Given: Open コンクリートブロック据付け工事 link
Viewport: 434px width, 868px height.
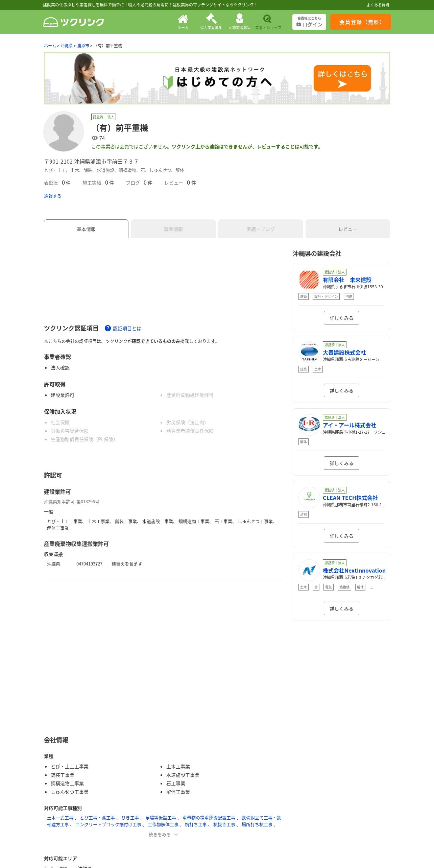Looking at the screenshot, I should point(108,825).
